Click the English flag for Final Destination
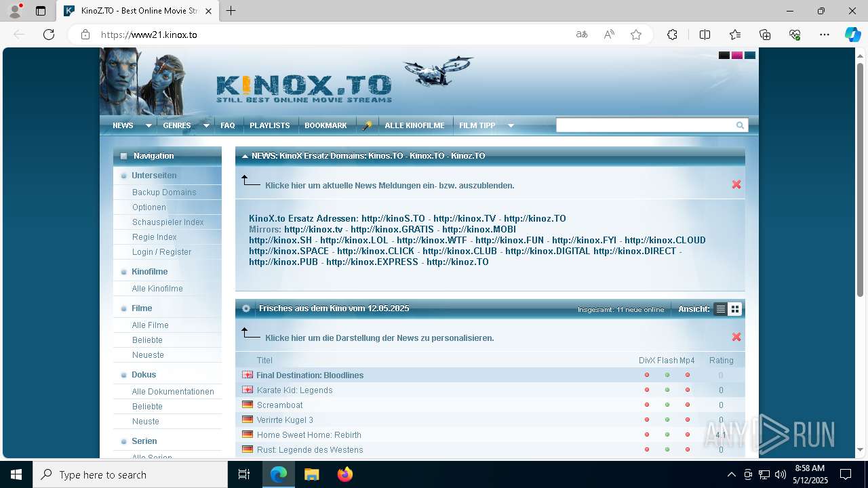The width and height of the screenshot is (868, 488). [248, 375]
